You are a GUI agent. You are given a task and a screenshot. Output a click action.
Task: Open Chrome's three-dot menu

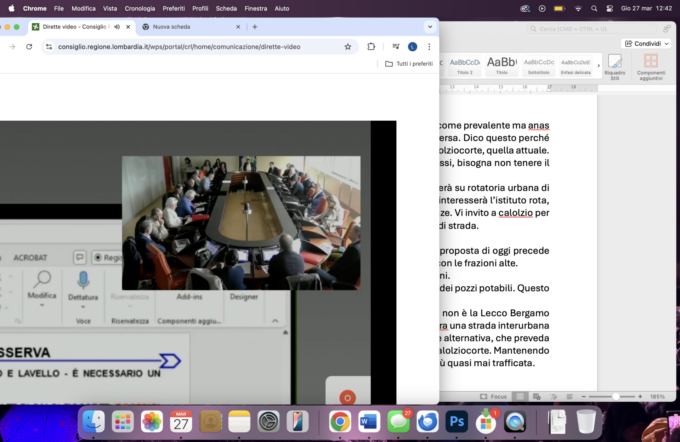[430, 46]
